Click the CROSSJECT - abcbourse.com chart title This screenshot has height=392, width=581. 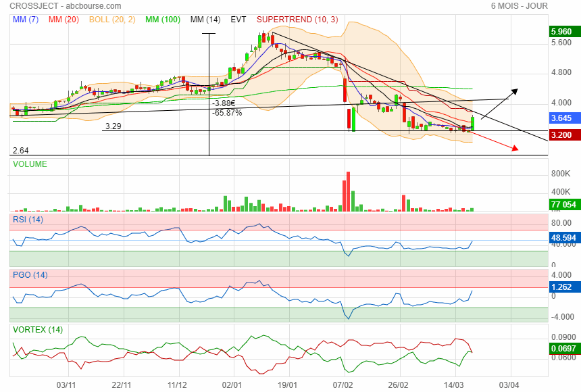pyautogui.click(x=66, y=6)
